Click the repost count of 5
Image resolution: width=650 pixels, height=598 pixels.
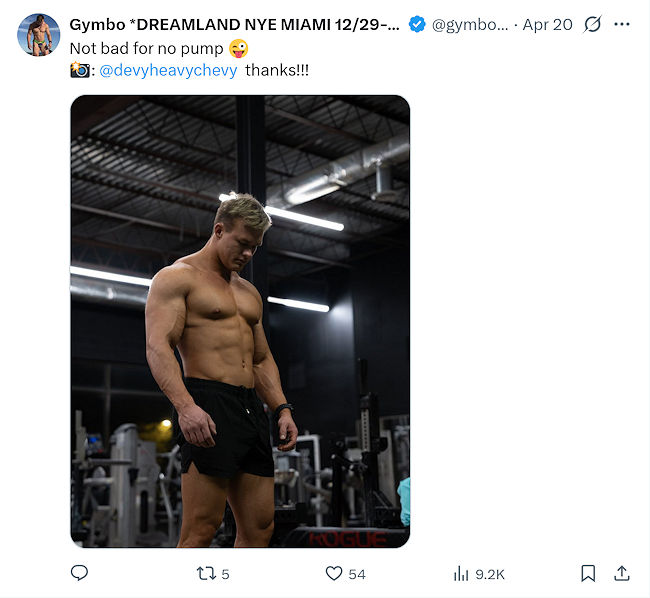pyautogui.click(x=225, y=574)
